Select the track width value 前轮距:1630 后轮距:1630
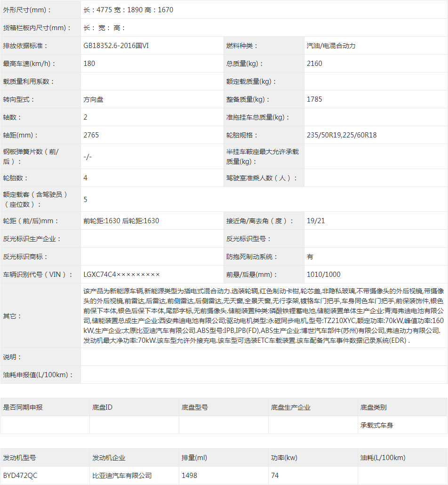The image size is (448, 485). click(x=121, y=221)
